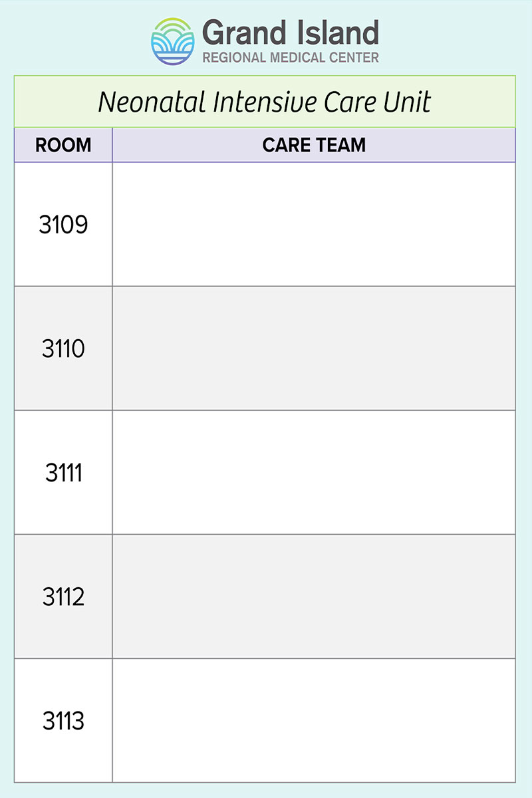532x798 pixels.
Task: Select room number 3110
Action: (63, 348)
